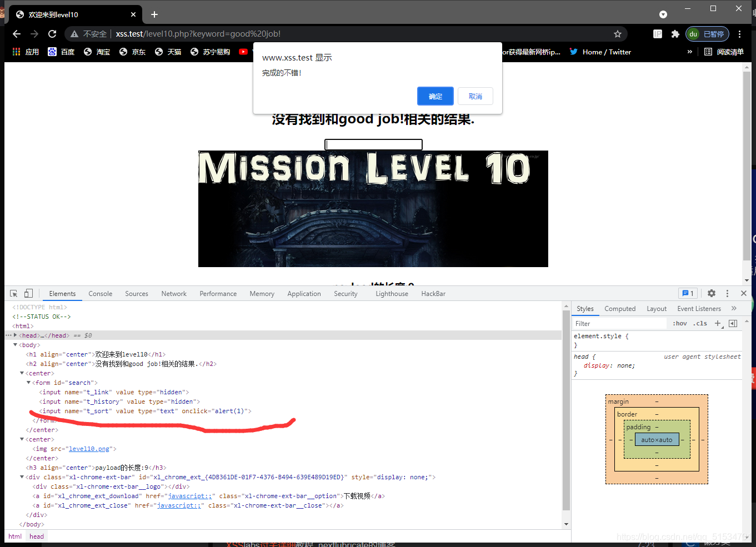Switch to the Memory tab

[262, 294]
